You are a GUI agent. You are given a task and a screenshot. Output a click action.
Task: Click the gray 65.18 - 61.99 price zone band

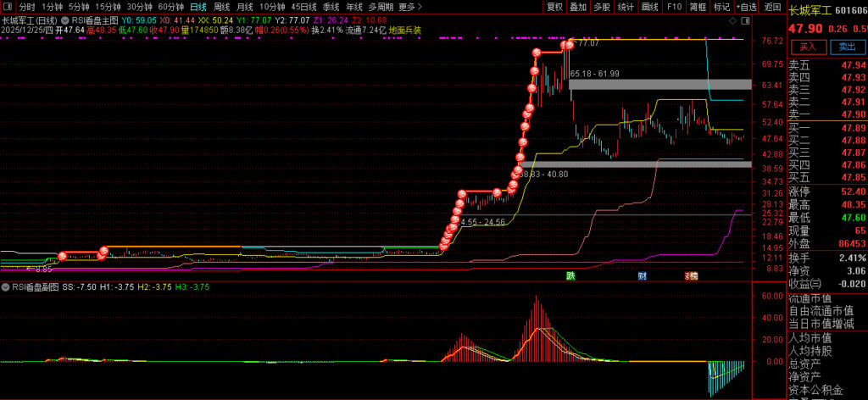(659, 84)
